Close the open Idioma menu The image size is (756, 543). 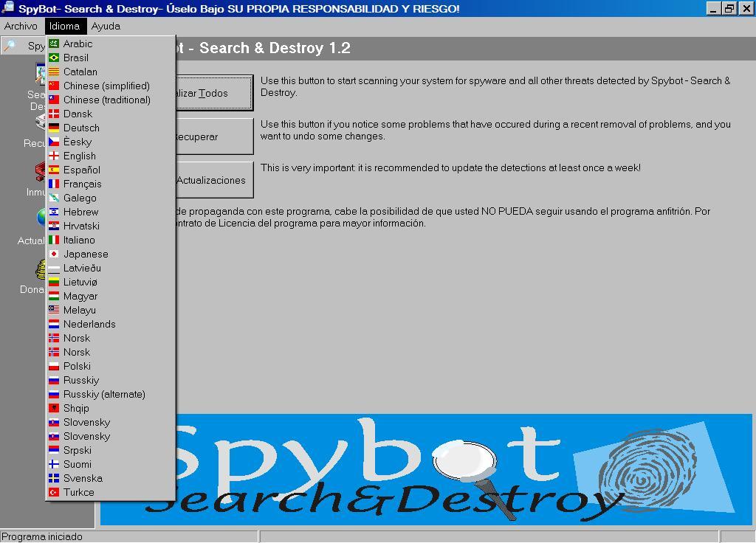(x=65, y=26)
